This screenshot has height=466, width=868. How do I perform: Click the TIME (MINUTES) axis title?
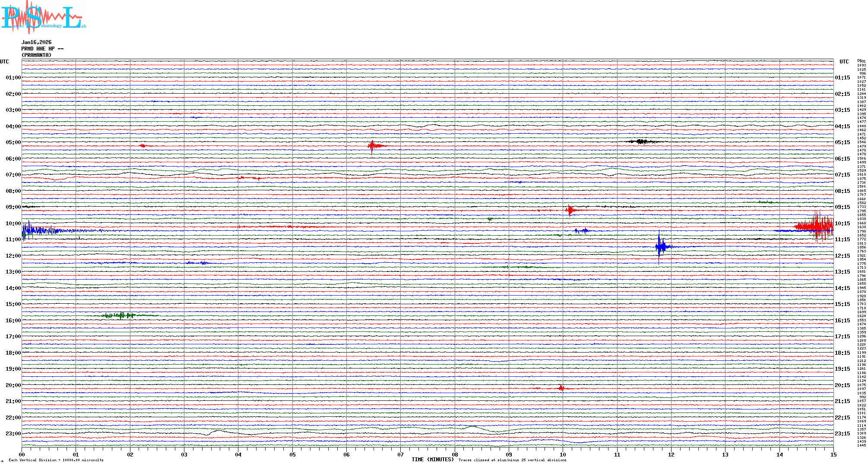tap(432, 460)
